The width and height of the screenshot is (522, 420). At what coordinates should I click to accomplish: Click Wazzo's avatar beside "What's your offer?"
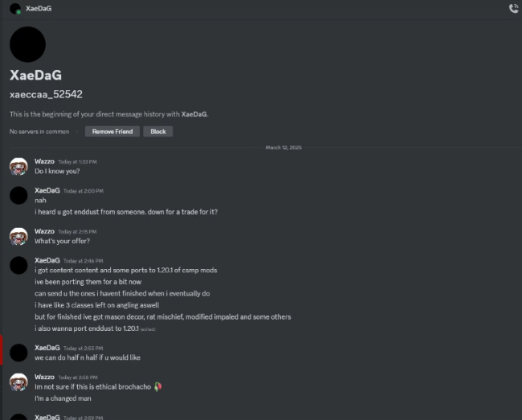point(19,236)
